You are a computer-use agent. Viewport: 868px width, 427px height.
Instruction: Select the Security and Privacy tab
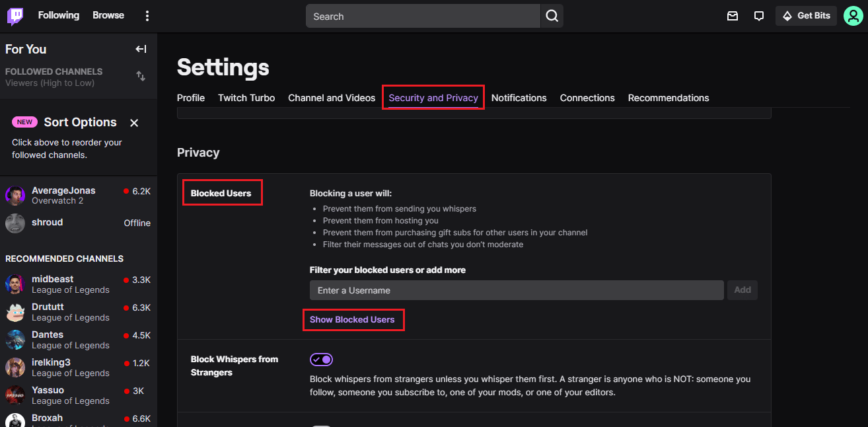(x=433, y=98)
